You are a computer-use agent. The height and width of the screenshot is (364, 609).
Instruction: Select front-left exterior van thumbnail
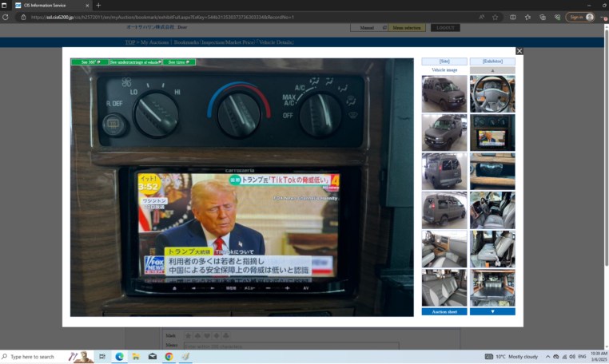[x=444, y=133]
